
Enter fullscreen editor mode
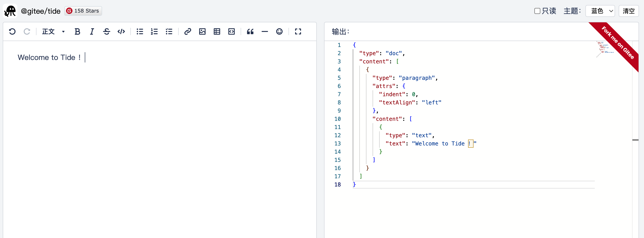click(x=298, y=31)
